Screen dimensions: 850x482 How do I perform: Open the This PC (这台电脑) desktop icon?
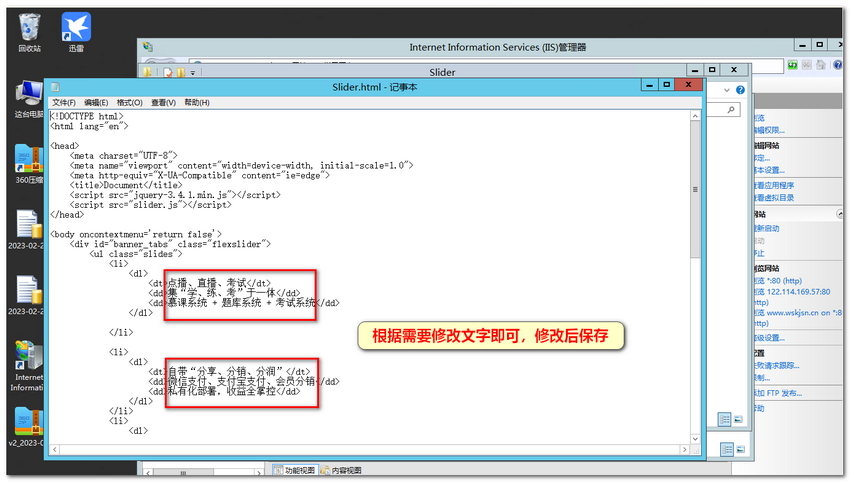point(29,99)
